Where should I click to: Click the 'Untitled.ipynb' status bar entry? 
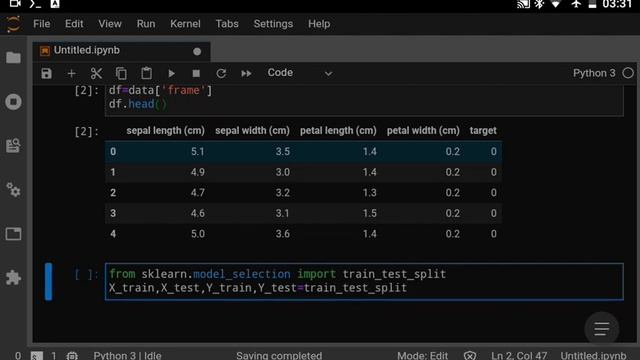point(593,356)
